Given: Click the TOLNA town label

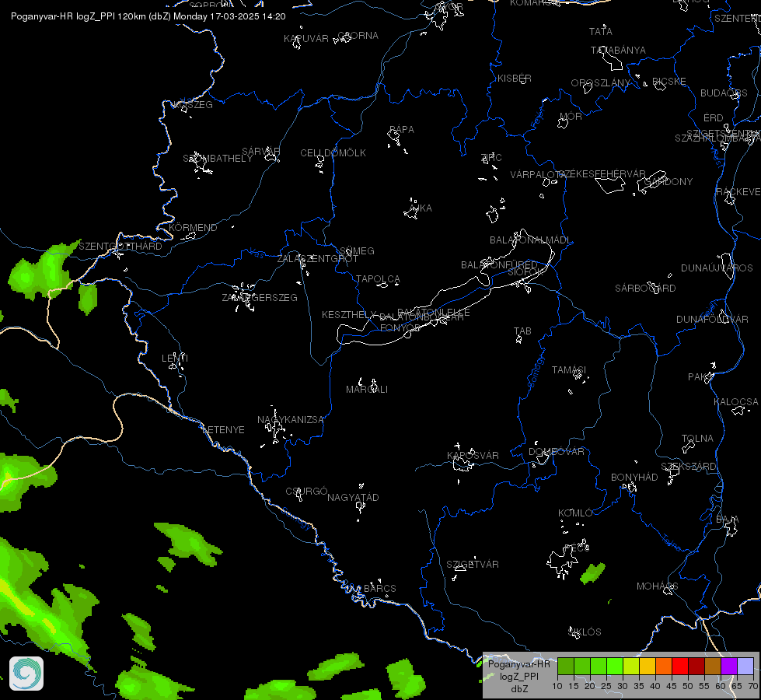Looking at the screenshot, I should click(697, 439).
